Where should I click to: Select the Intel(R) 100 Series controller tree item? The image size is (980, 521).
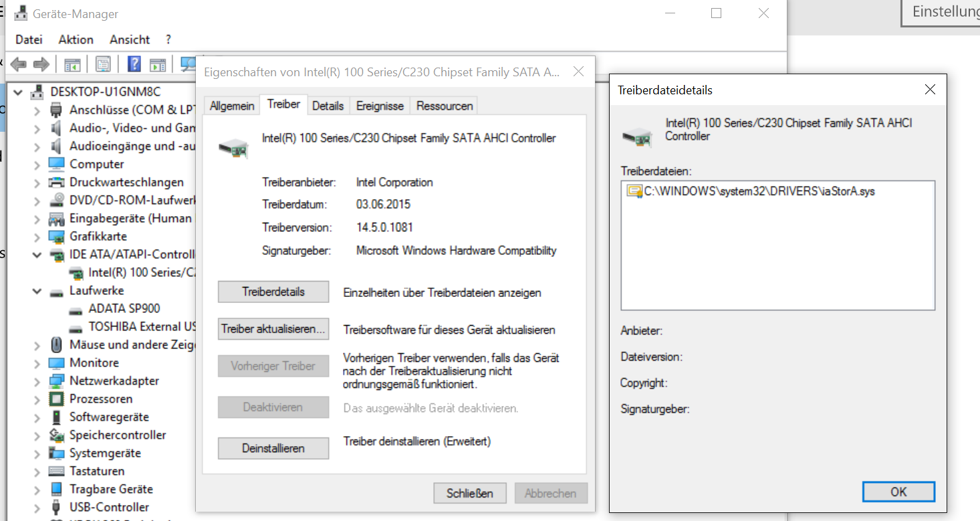[143, 272]
